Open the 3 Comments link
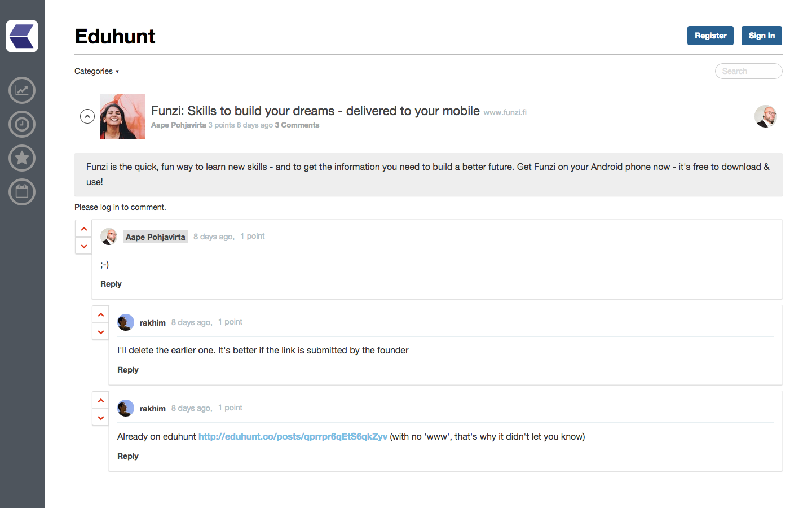Viewport: 812px width, 508px height. coord(297,125)
